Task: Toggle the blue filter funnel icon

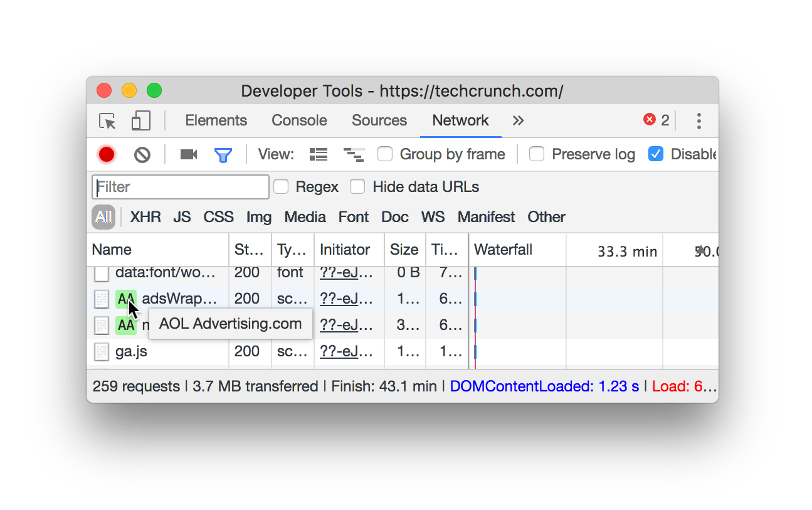Action: (223, 155)
